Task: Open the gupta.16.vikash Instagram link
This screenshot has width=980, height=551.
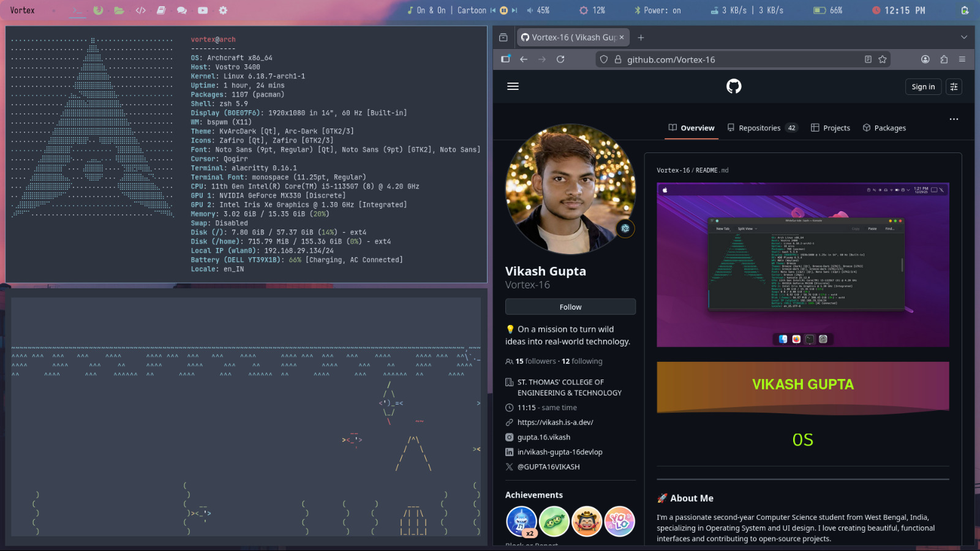Action: click(x=544, y=437)
